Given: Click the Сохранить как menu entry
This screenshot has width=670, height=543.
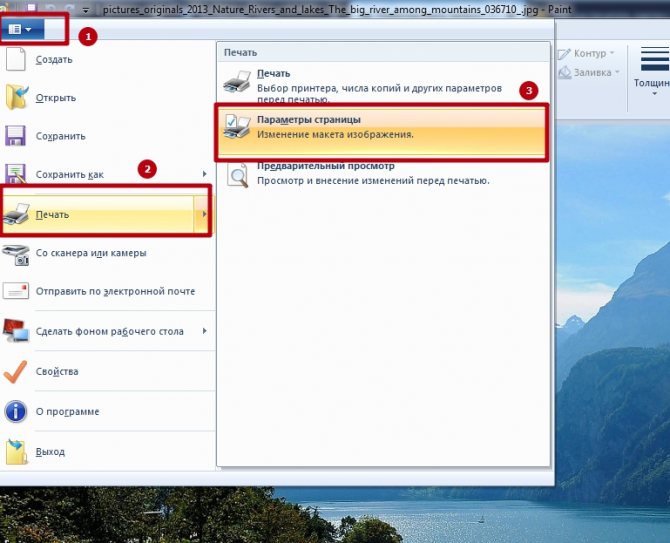Looking at the screenshot, I should click(x=70, y=175).
